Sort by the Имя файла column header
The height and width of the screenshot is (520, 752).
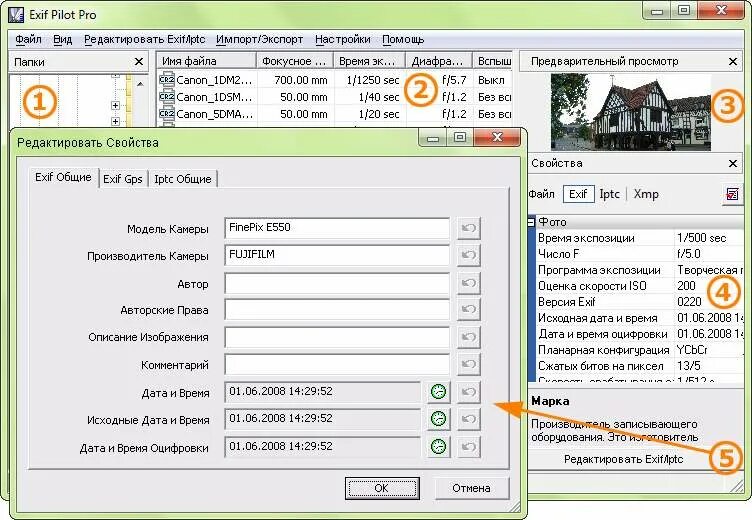[x=206, y=61]
